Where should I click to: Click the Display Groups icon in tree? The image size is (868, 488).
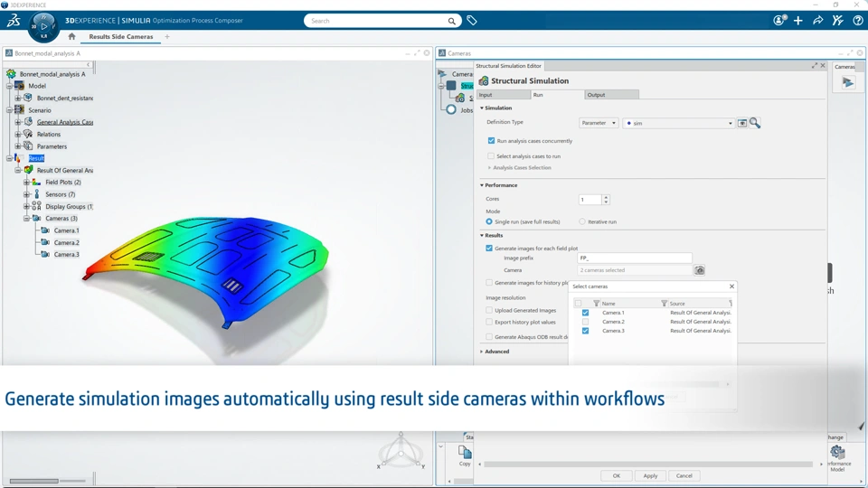click(x=36, y=206)
